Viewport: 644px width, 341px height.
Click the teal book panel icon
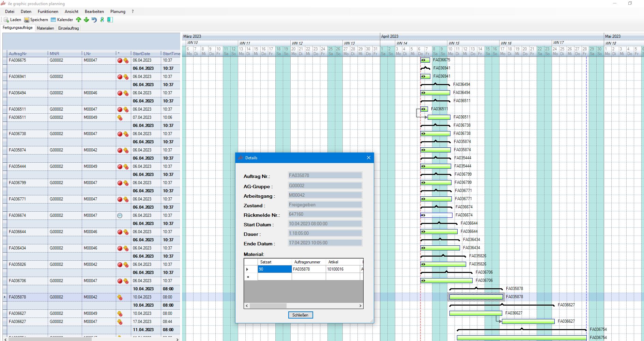pos(110,20)
